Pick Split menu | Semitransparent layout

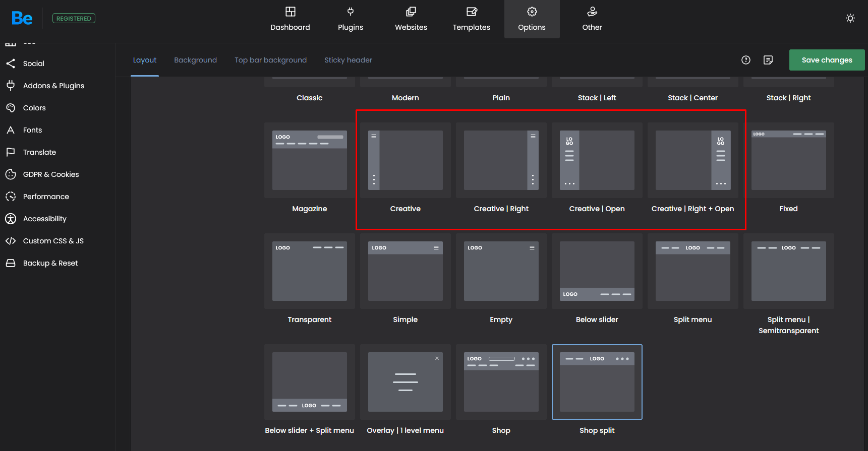click(x=789, y=271)
